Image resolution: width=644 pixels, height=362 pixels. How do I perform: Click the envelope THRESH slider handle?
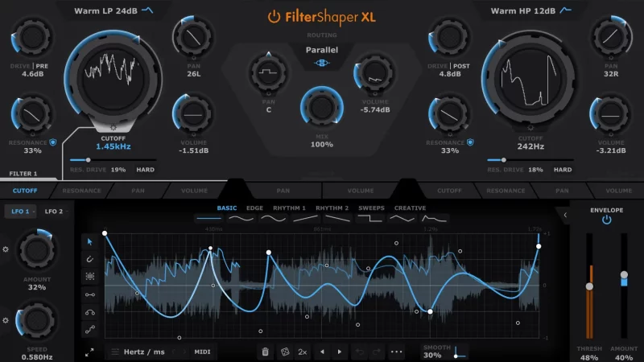(x=589, y=286)
